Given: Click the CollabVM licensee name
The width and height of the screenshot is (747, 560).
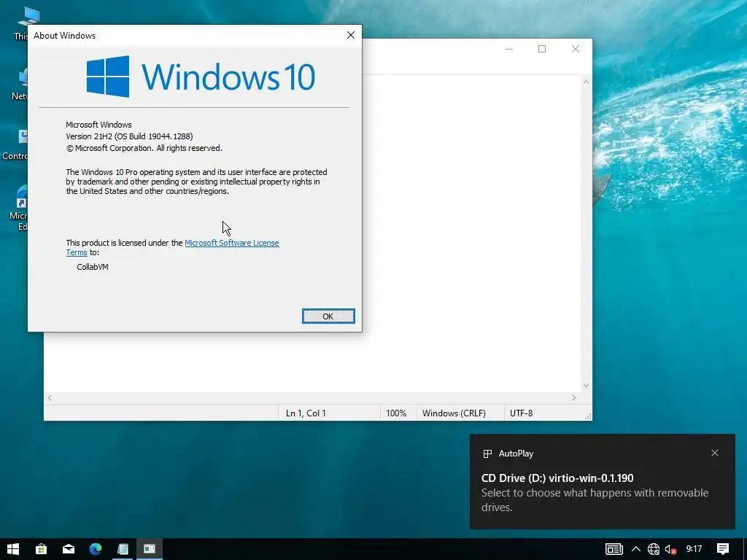Looking at the screenshot, I should [93, 267].
